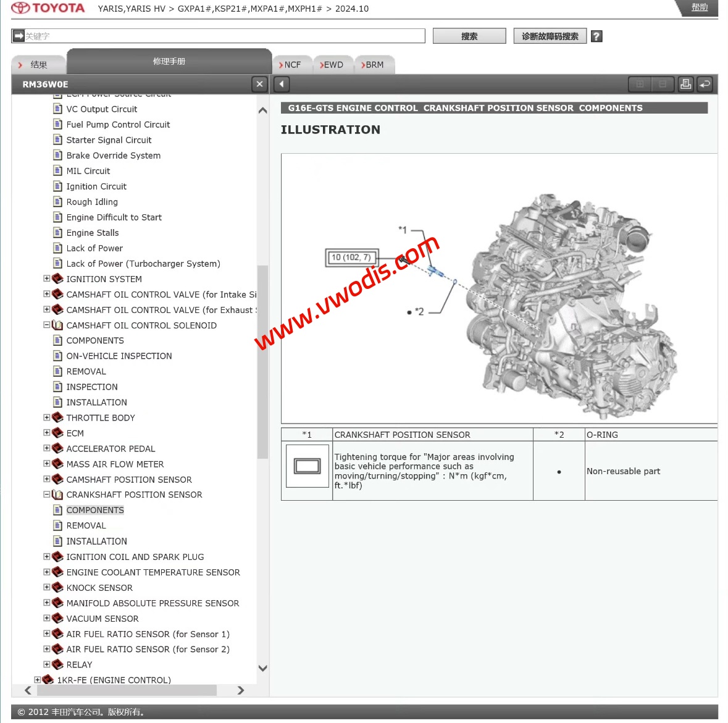The image size is (728, 723).
Task: Click the THROTTLE BODY book icon
Action: coord(57,417)
